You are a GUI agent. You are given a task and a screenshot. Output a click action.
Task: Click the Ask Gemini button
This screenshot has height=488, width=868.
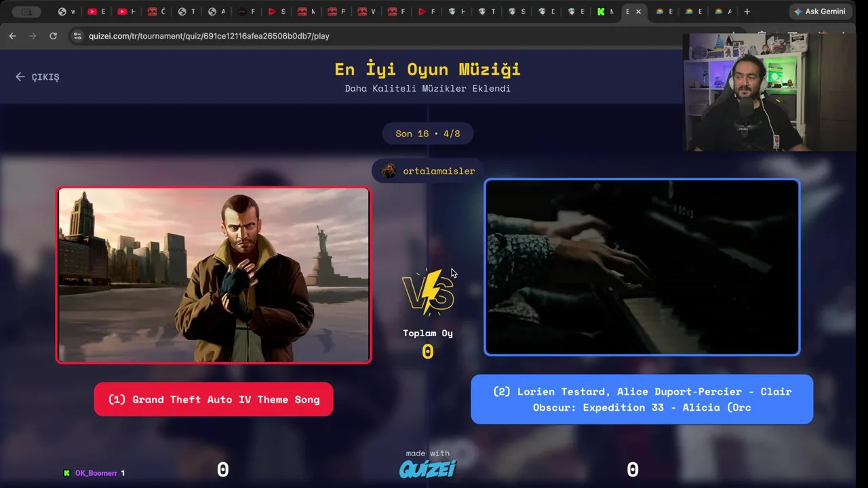820,12
